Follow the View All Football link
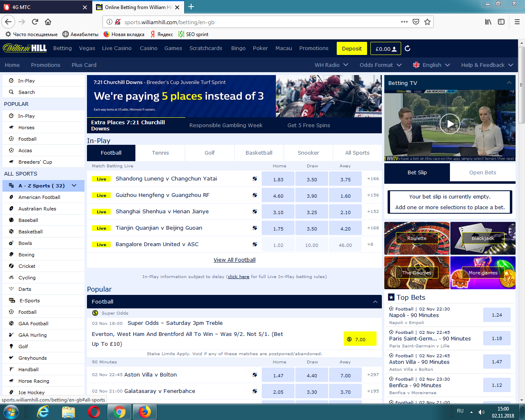 click(x=235, y=260)
